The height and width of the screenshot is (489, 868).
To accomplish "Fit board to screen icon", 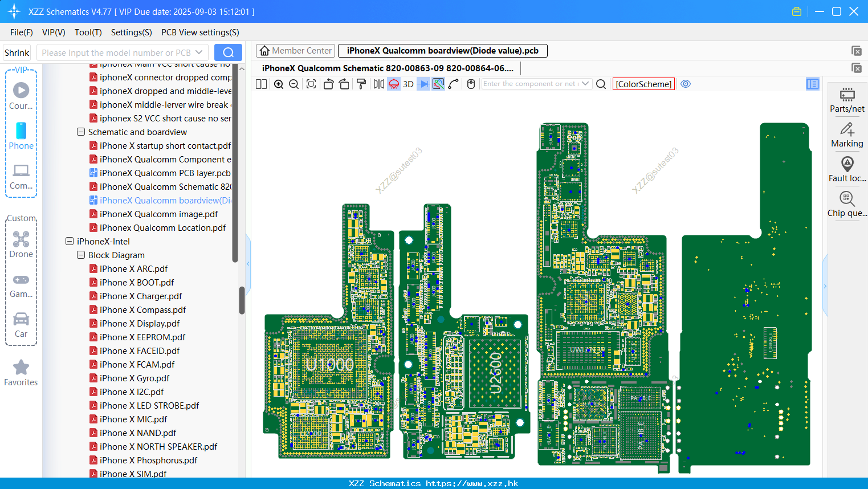I will click(x=311, y=84).
